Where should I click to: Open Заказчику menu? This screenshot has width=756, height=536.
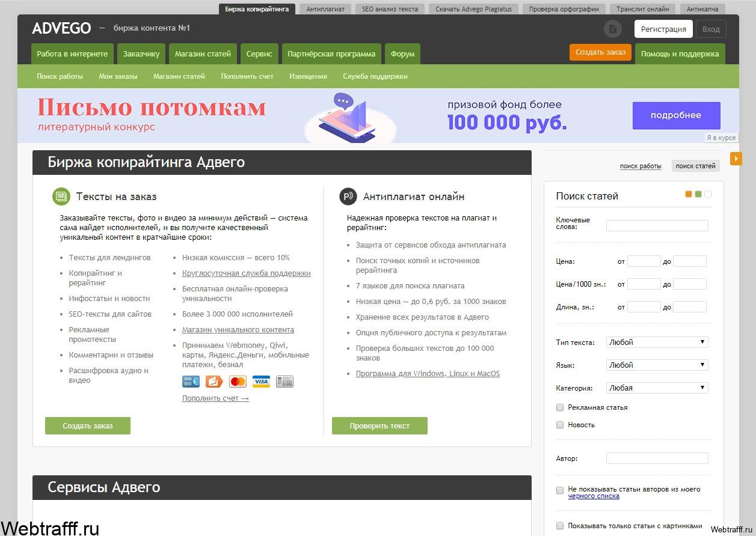pyautogui.click(x=141, y=54)
